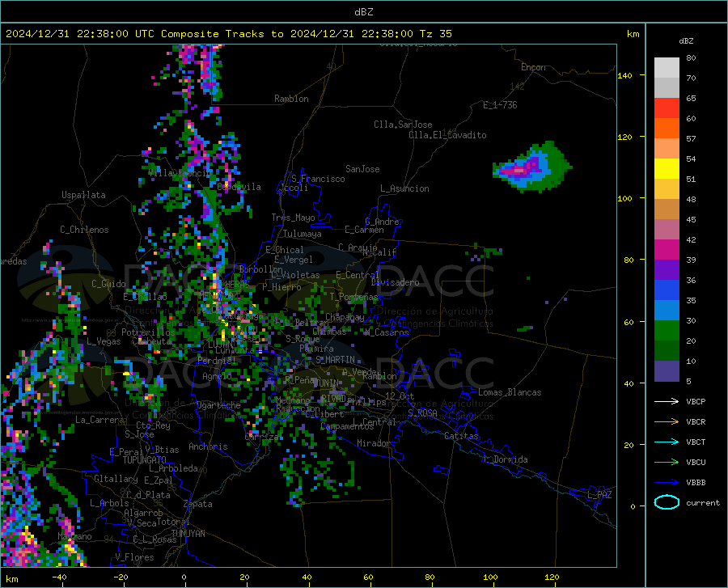Click the 'Encon' map label
Image resolution: width=728 pixels, height=588 pixels.
[x=533, y=67]
